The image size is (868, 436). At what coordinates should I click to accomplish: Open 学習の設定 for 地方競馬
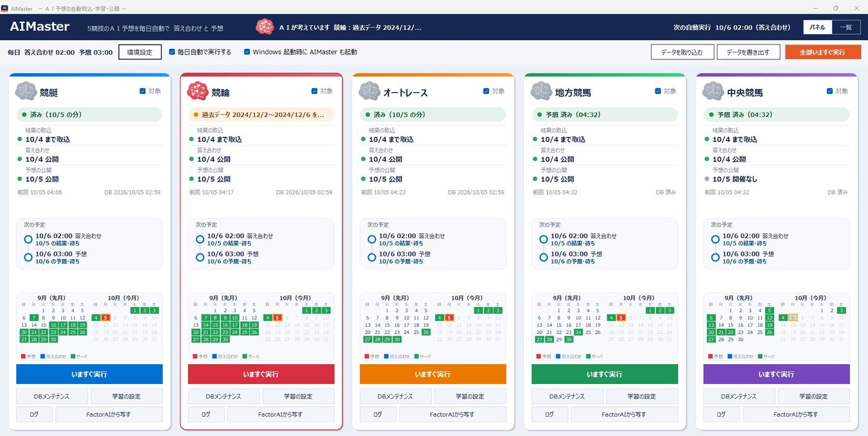coord(642,396)
